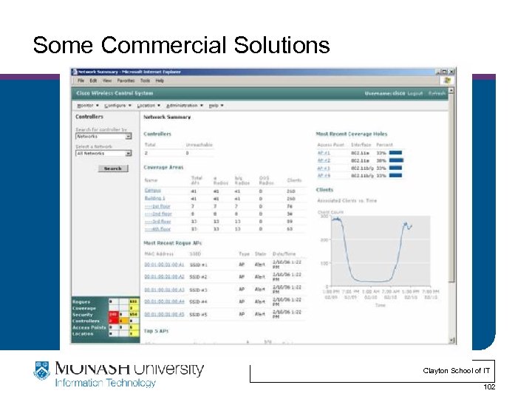The height and width of the screenshot is (399, 532).
Task: Click the Internet Explorer page icon in title bar
Action: point(75,72)
